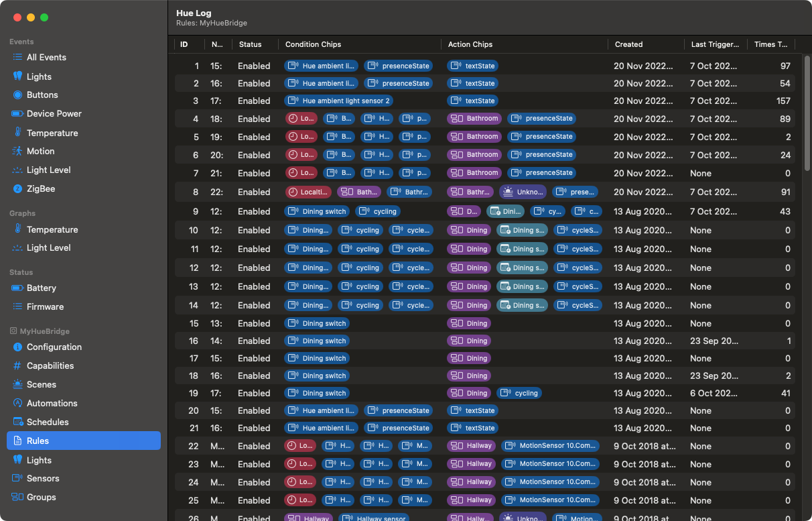Sort rules by the Created column
This screenshot has height=521, width=812.
pos(628,44)
